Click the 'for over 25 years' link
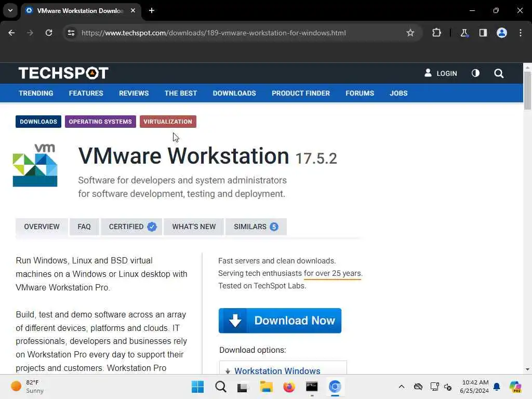The image size is (532, 399). 333,273
